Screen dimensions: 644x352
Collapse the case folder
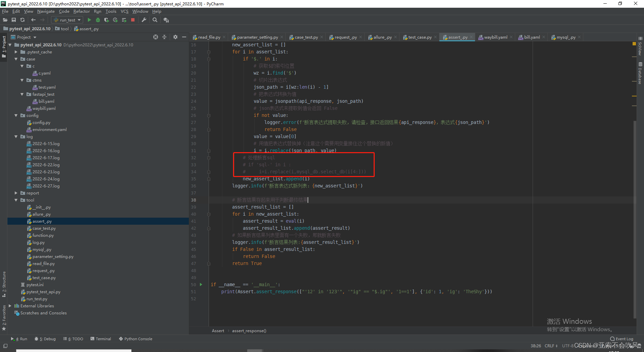16,59
